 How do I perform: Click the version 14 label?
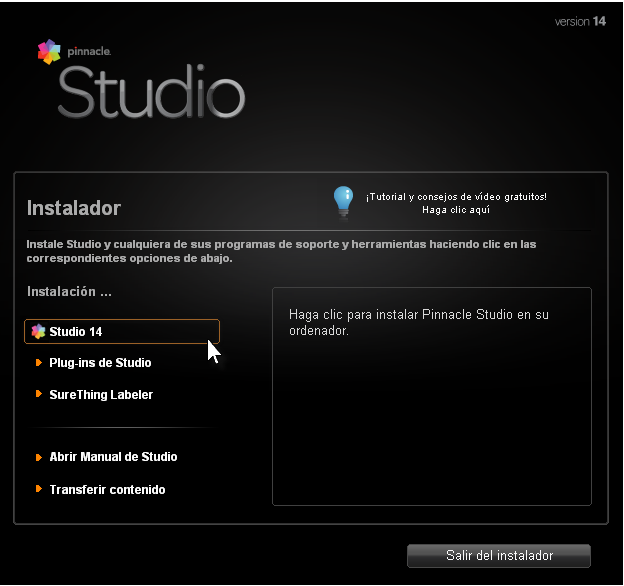point(580,22)
